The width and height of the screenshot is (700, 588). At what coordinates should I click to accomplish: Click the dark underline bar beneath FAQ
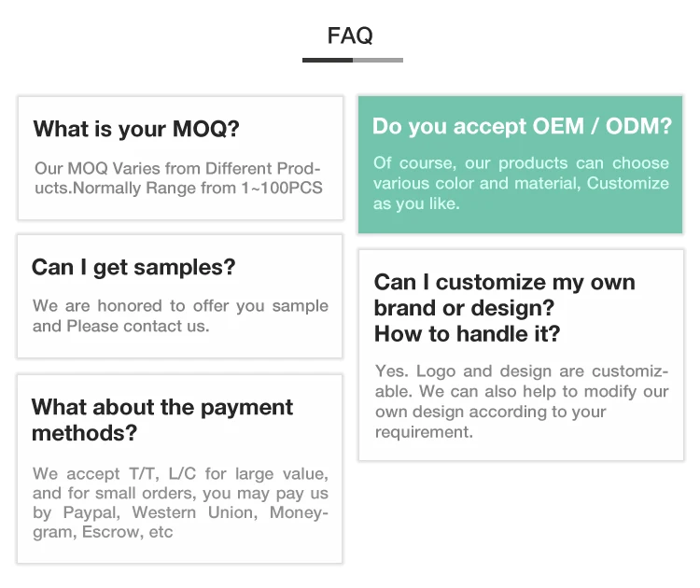[327, 61]
